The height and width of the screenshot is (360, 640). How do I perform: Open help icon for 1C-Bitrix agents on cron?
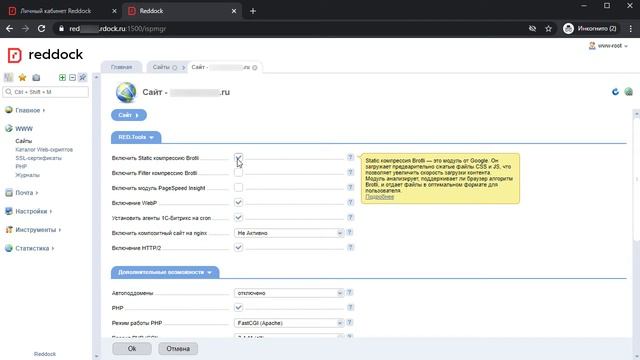[350, 218]
